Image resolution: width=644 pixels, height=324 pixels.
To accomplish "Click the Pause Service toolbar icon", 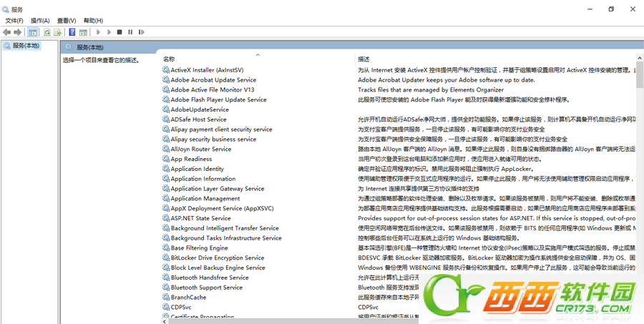I will point(130,32).
